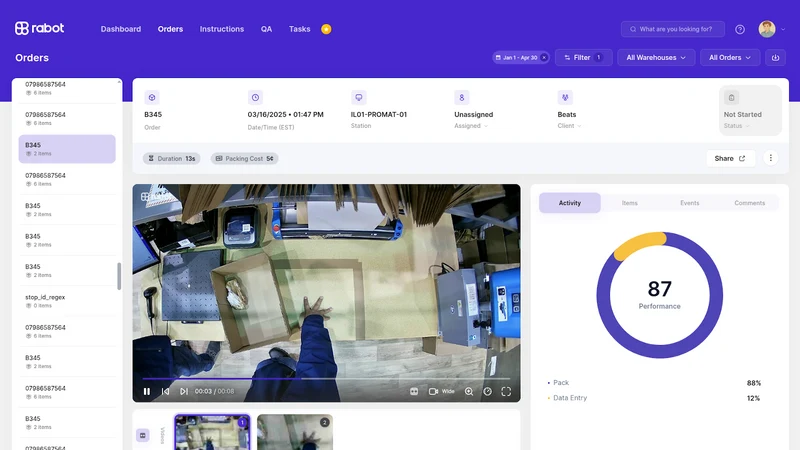The width and height of the screenshot is (800, 450).
Task: Open the Filter options
Action: coord(583,58)
